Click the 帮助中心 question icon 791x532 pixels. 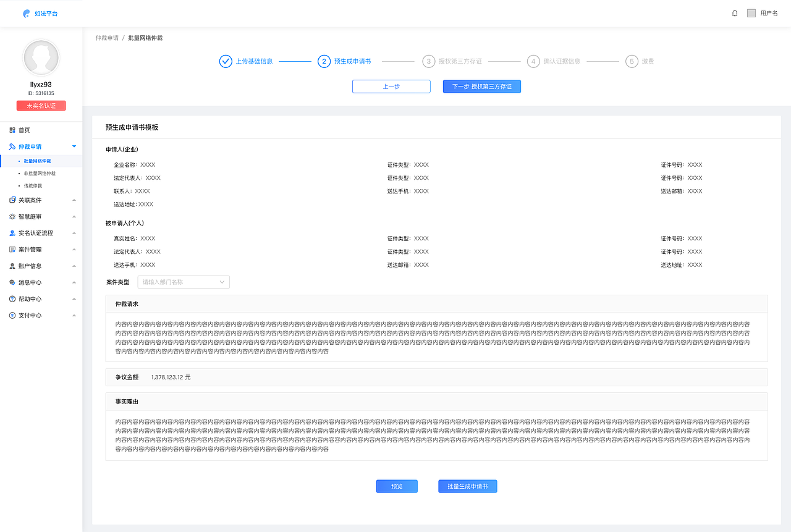tap(12, 298)
